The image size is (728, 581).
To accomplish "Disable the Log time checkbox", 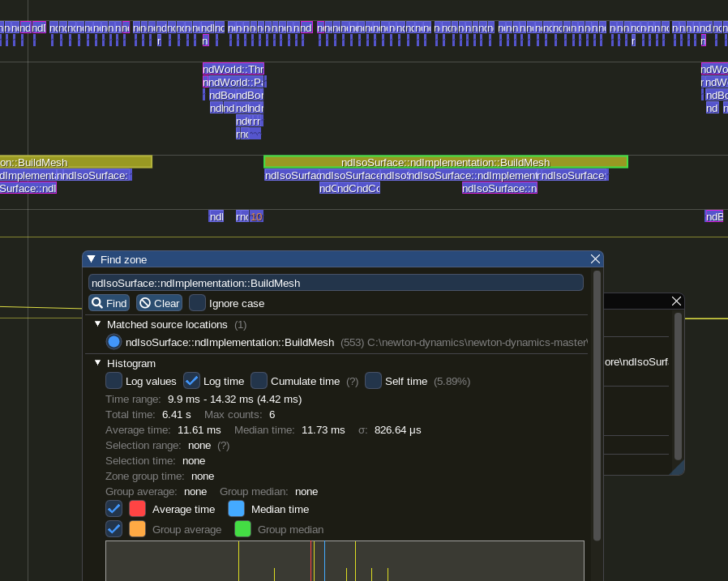I will pyautogui.click(x=192, y=381).
